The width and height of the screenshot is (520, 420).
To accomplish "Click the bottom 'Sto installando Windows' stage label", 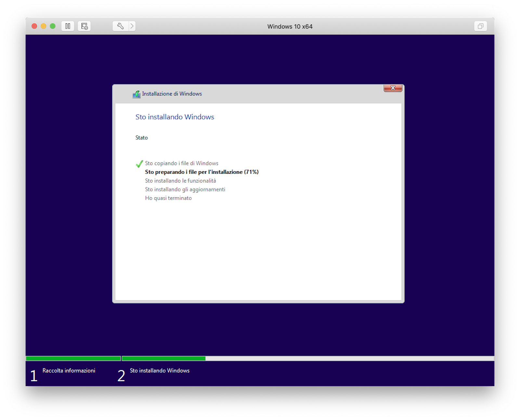I will click(x=160, y=371).
